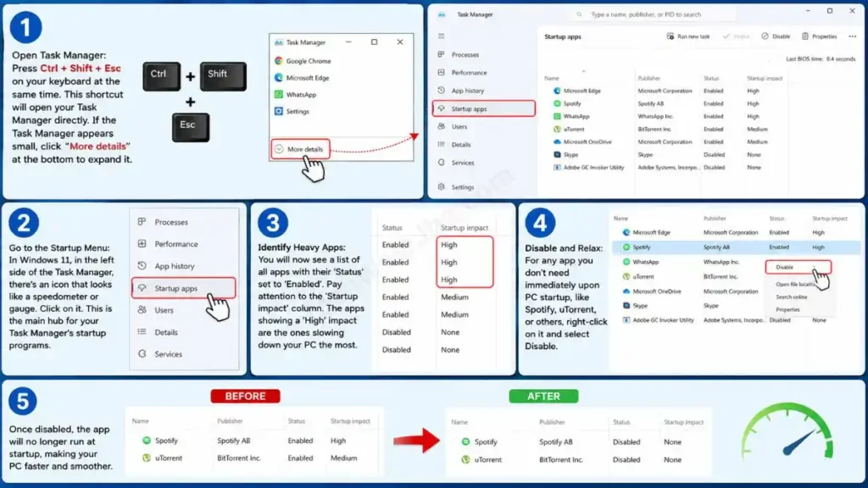Click Spotify icon in the BEFORE table
The image size is (868, 488).
pos(147,441)
